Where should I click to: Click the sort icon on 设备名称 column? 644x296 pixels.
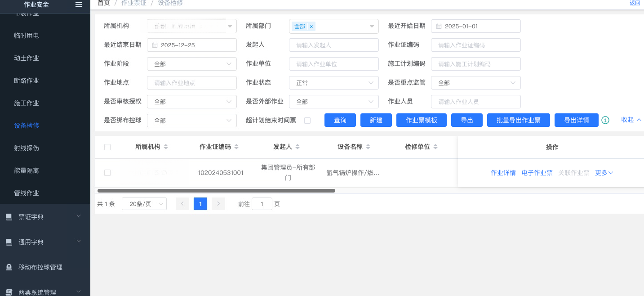pyautogui.click(x=368, y=147)
